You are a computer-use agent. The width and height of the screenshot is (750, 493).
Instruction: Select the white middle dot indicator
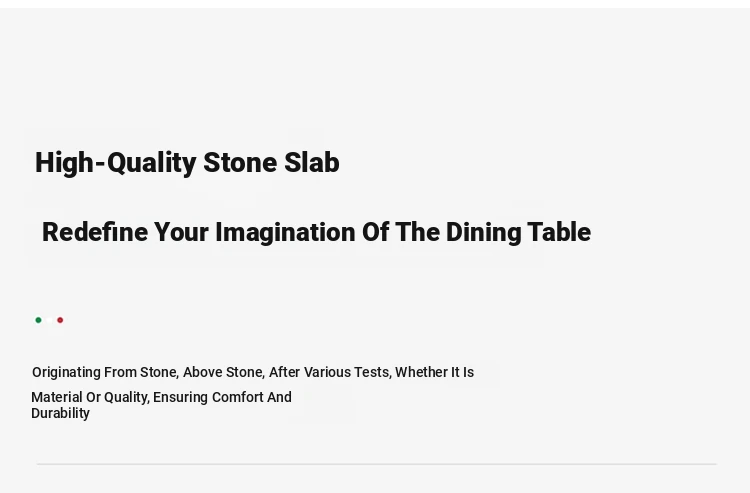(x=49, y=320)
